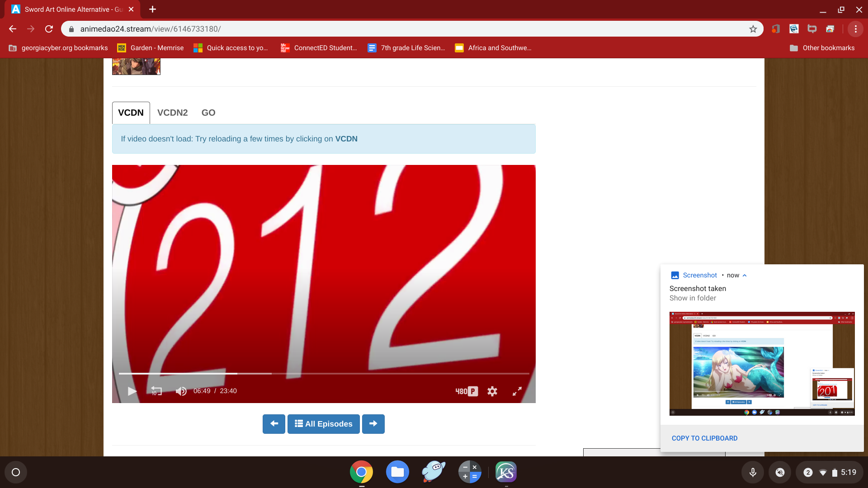Screen dimensions: 868x488
Task: Open the KS app on shelf
Action: (x=506, y=472)
